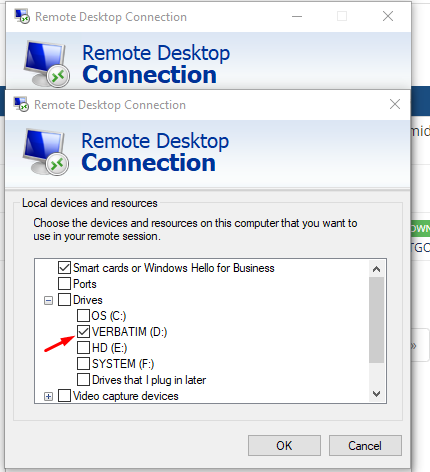The height and width of the screenshot is (472, 430).
Task: Select the SYSTEM (F:) drive checkbox
Action: [x=83, y=364]
